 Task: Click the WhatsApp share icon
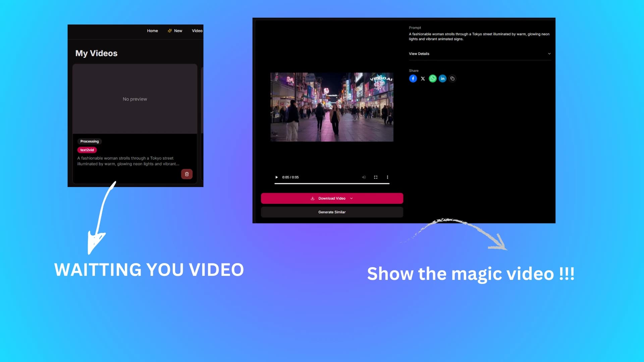[x=433, y=78]
